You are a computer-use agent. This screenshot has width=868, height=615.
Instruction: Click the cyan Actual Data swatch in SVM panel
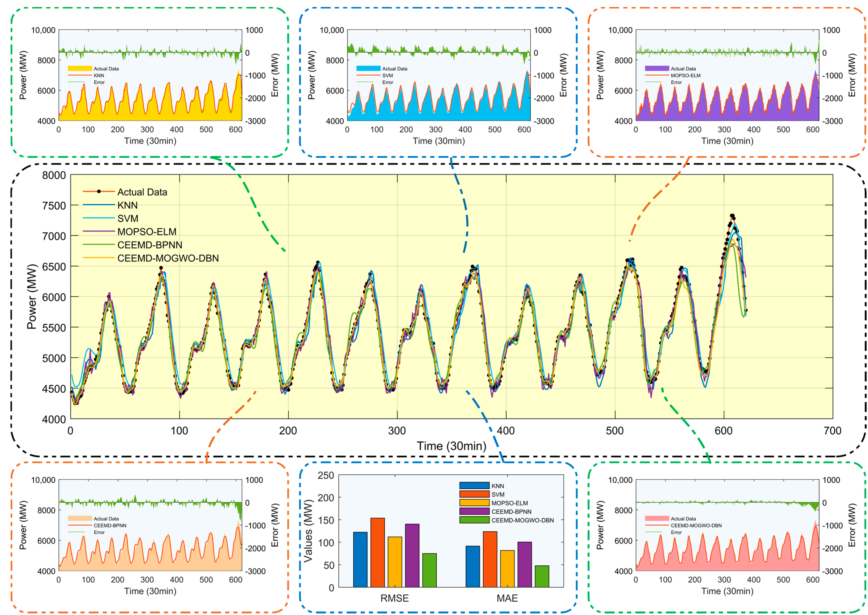368,68
